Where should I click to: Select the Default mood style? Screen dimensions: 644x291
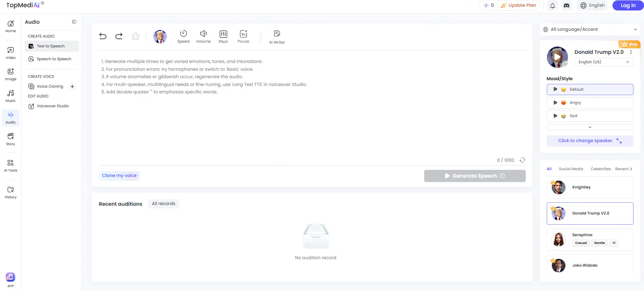tap(590, 89)
